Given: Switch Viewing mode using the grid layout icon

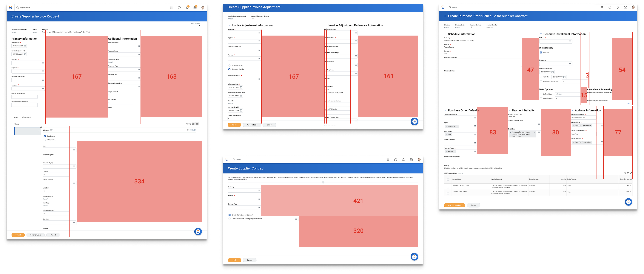Looking at the screenshot, I should point(194,124).
